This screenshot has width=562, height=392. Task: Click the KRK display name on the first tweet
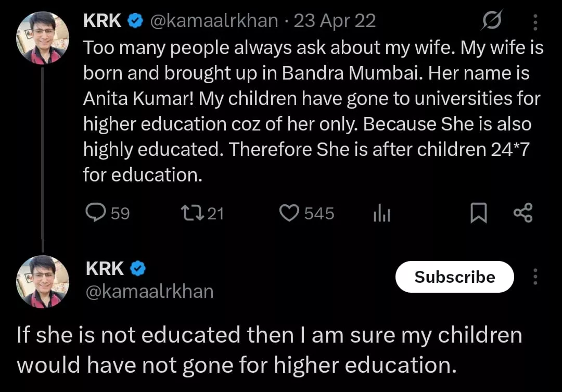click(103, 21)
